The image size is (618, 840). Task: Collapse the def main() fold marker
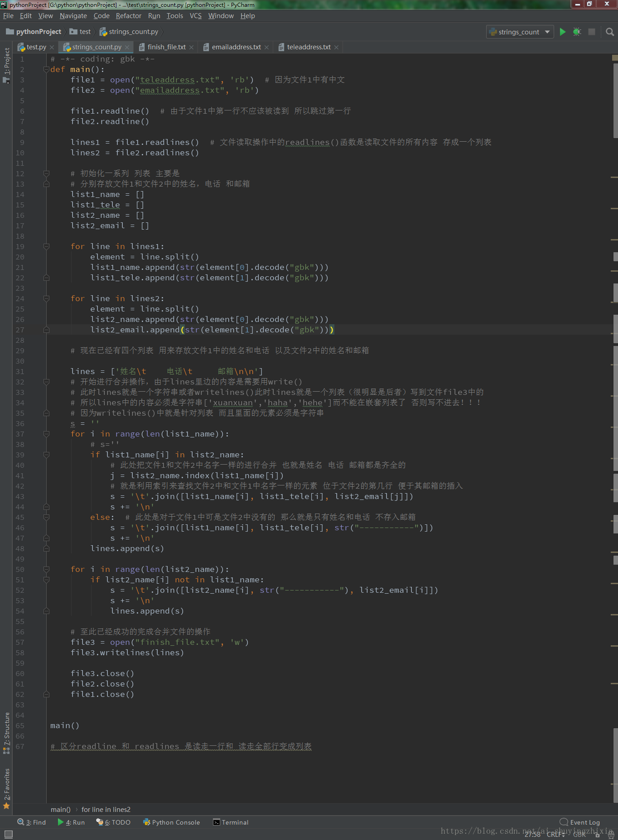click(46, 69)
